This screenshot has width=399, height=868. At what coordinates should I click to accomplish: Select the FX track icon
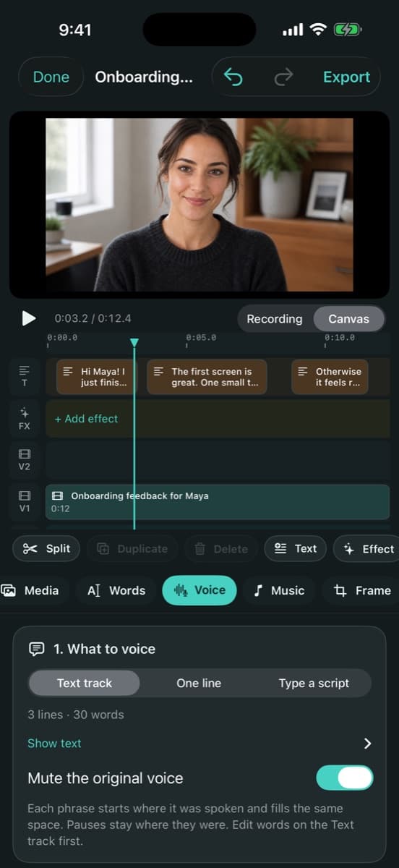pyautogui.click(x=25, y=418)
